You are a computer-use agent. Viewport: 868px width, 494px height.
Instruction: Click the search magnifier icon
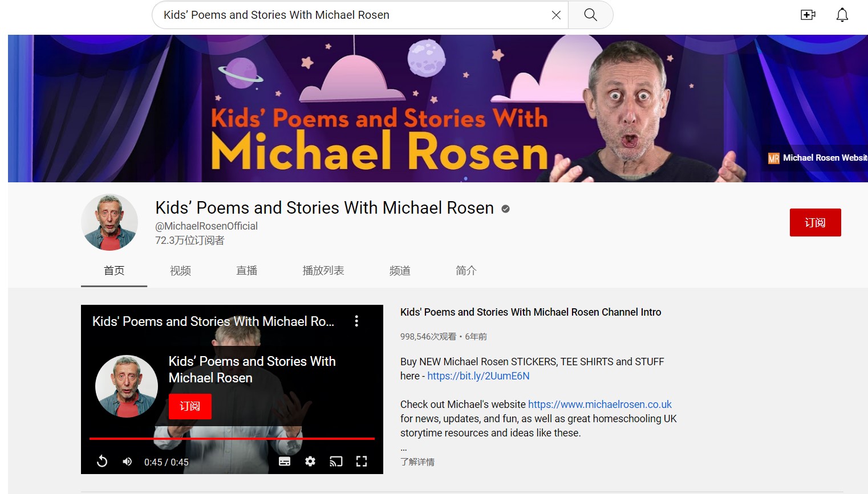point(590,15)
